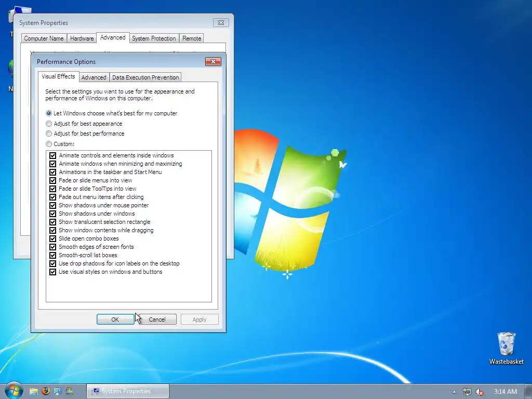Uncheck Fade or slide menus into view
The width and height of the screenshot is (532, 399).
tap(52, 180)
